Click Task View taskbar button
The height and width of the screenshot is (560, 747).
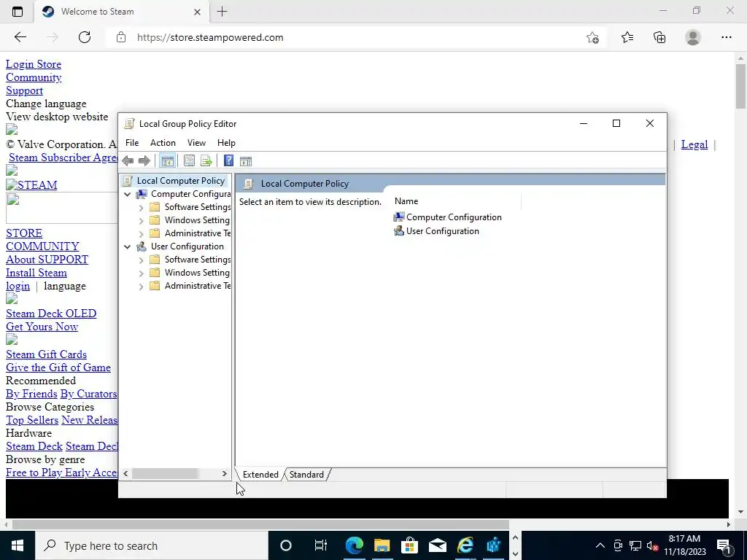pyautogui.click(x=321, y=545)
